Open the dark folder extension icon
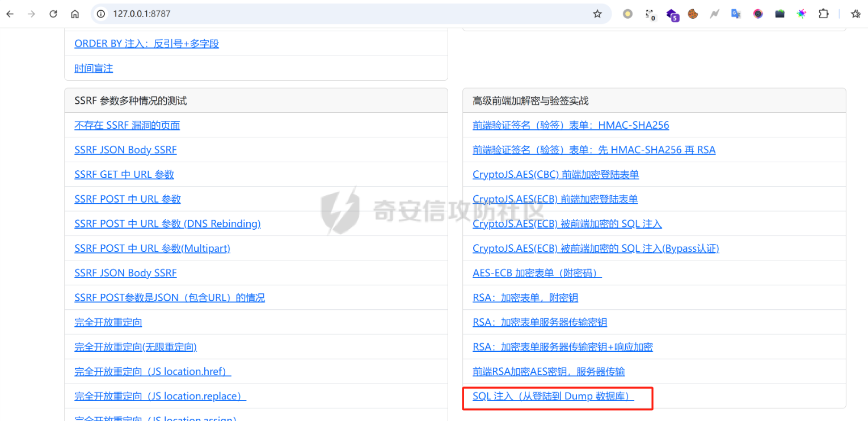868x421 pixels. pyautogui.click(x=779, y=14)
